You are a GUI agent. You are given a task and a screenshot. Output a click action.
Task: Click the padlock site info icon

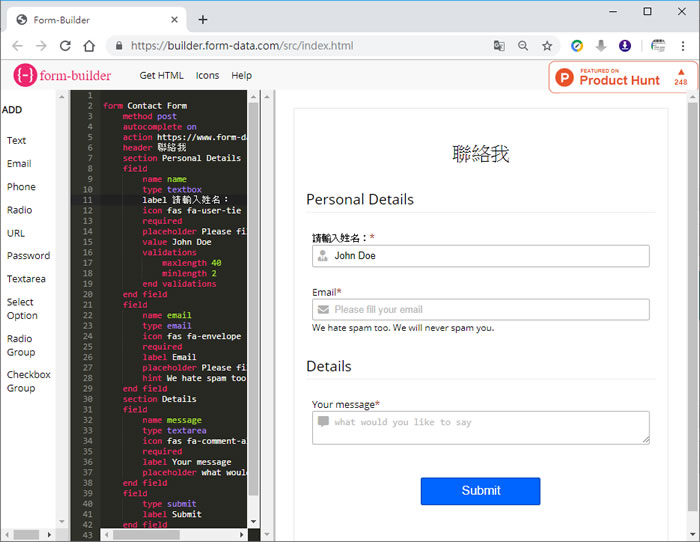119,46
